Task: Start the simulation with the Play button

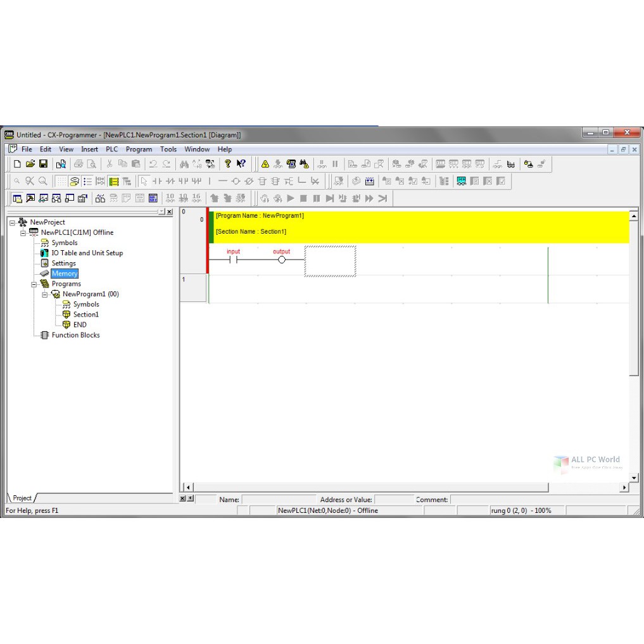Action: click(x=290, y=198)
